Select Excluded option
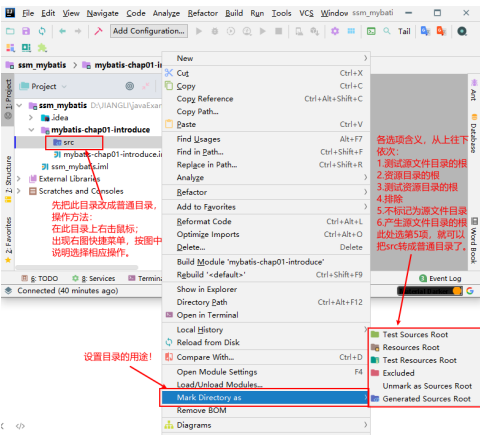Image resolution: width=480 pixels, height=443 pixels. tap(425, 373)
